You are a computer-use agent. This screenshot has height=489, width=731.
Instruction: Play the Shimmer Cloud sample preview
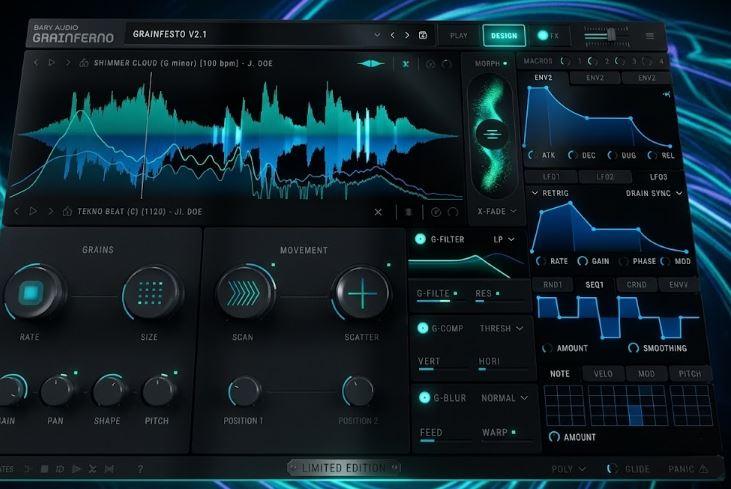[52, 62]
